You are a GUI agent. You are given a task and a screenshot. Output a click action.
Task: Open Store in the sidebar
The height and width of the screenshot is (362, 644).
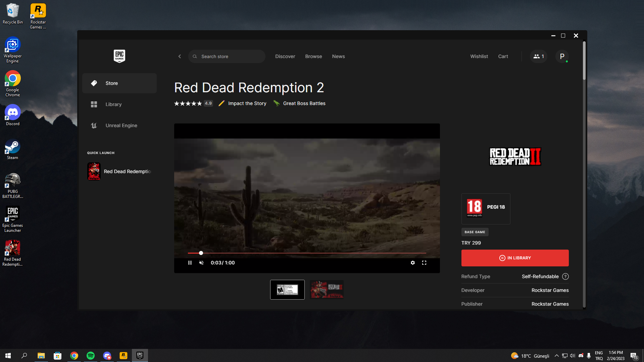click(x=119, y=83)
